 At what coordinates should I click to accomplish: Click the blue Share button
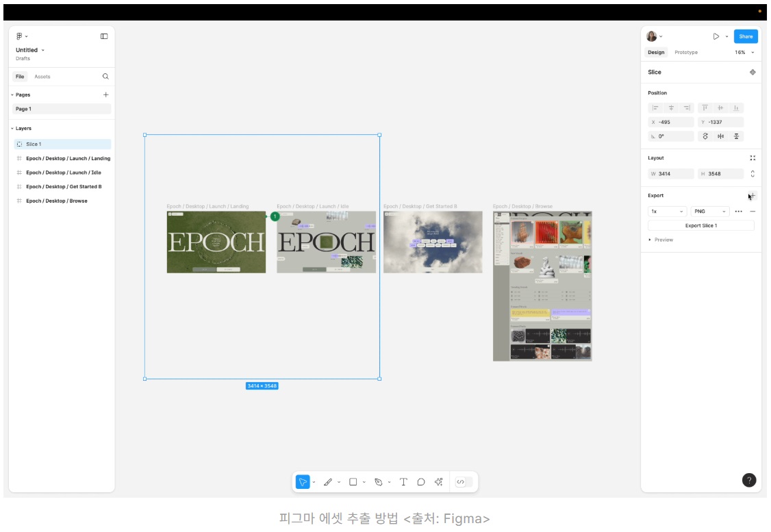(746, 36)
